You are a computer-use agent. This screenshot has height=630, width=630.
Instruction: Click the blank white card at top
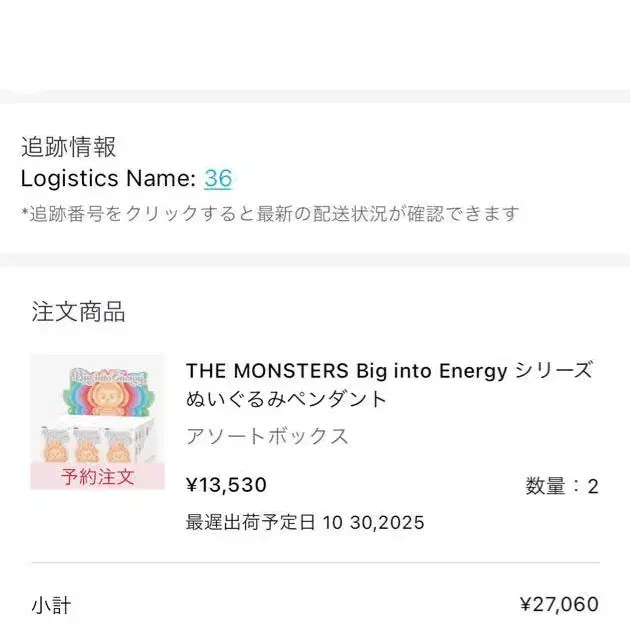315,45
